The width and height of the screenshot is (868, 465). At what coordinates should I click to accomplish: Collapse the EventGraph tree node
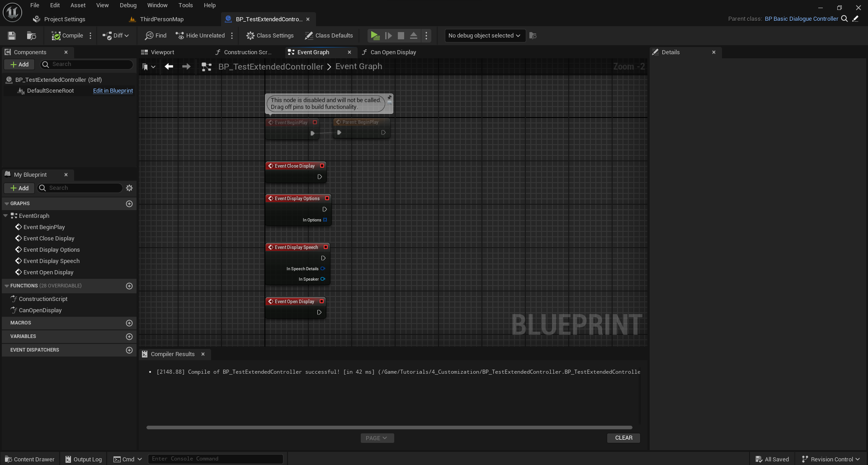coord(5,216)
